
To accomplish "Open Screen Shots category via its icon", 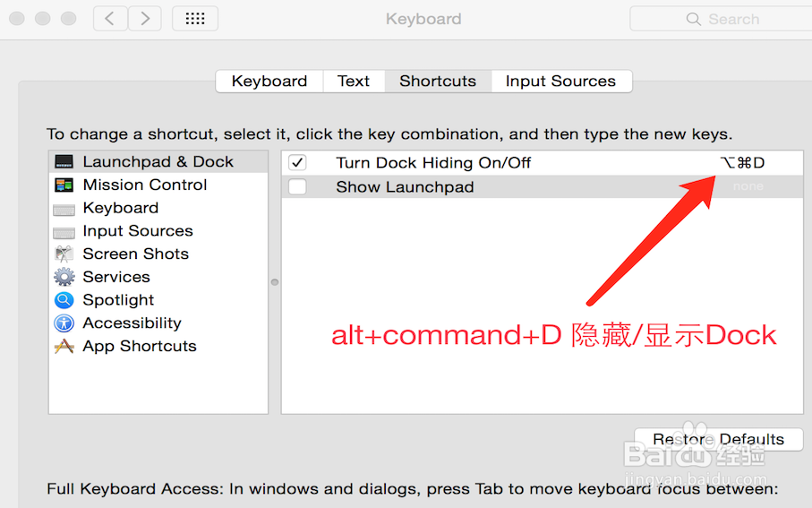I will [x=64, y=254].
